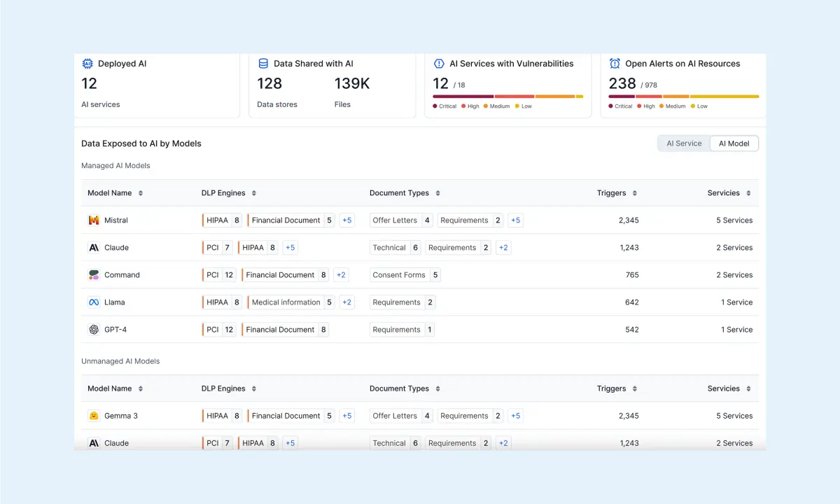Click the Mistral model logo icon
This screenshot has width=840, height=504.
pyautogui.click(x=94, y=220)
